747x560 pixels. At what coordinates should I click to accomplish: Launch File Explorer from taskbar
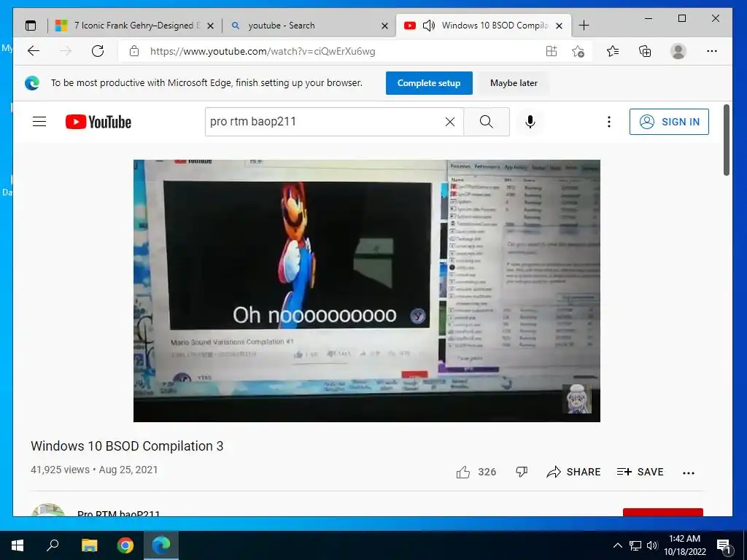point(89,545)
